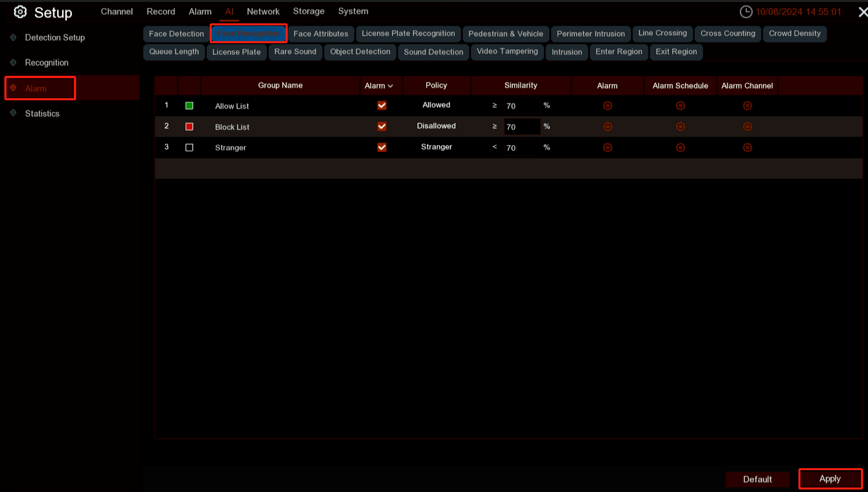This screenshot has width=868, height=492.
Task: Switch to Crowd Density tab
Action: click(x=794, y=34)
